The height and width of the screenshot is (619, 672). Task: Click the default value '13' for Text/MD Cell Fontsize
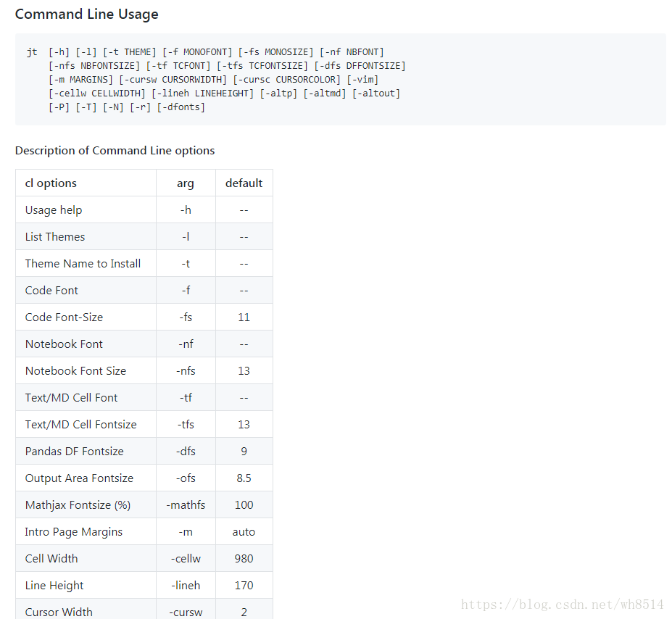pyautogui.click(x=244, y=424)
